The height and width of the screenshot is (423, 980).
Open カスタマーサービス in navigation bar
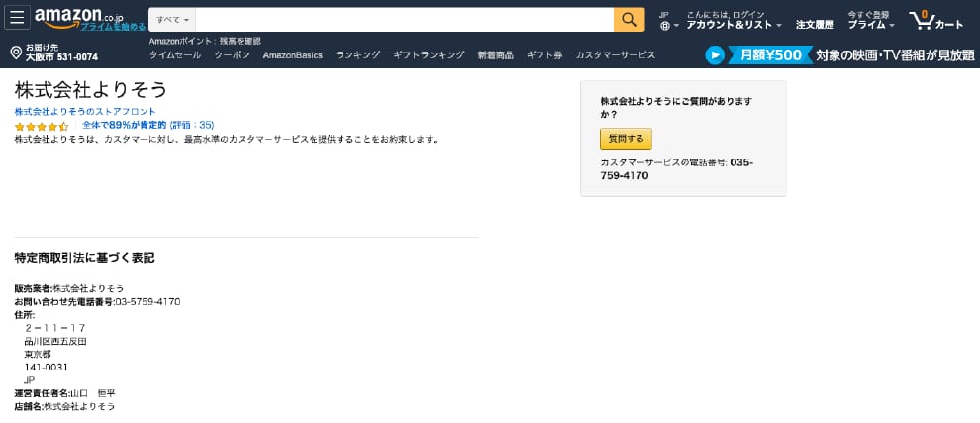[x=616, y=55]
